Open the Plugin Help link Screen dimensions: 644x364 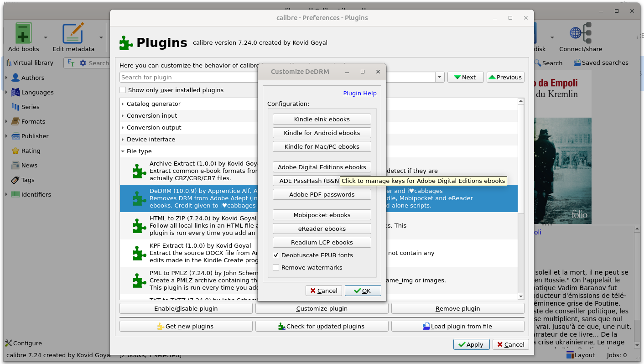click(x=360, y=93)
